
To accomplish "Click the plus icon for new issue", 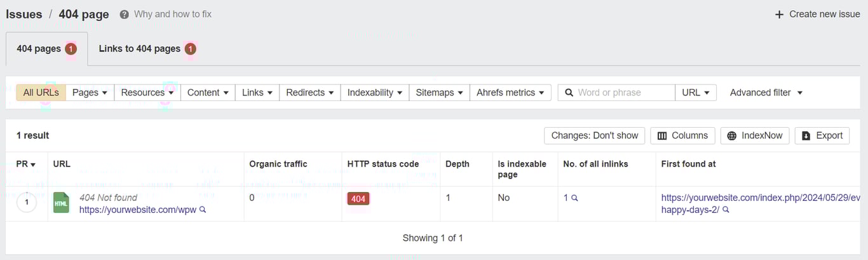I will [779, 15].
